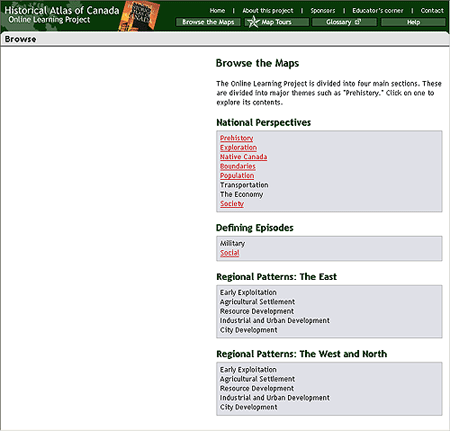Click the National Perspectives heading
450x431 pixels.
[x=263, y=122]
